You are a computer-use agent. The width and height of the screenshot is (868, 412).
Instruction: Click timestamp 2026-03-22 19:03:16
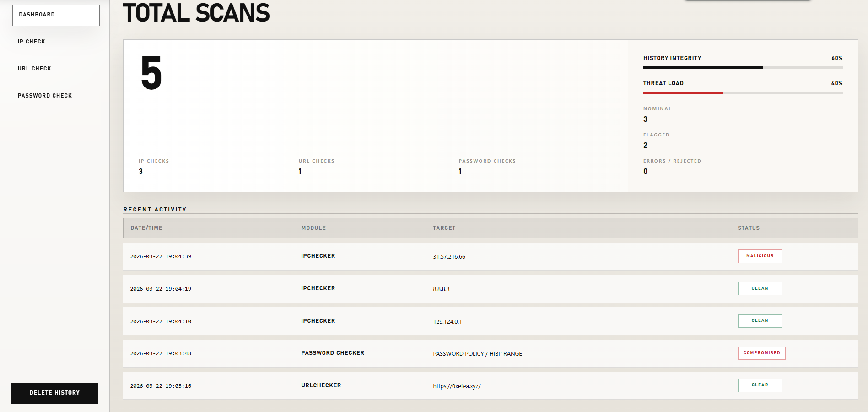(161, 386)
